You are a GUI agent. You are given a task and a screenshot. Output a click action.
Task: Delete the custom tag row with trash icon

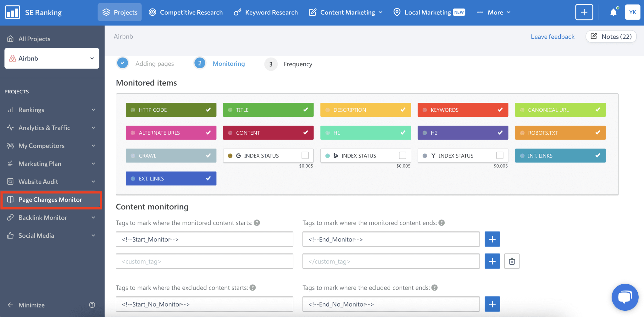512,261
